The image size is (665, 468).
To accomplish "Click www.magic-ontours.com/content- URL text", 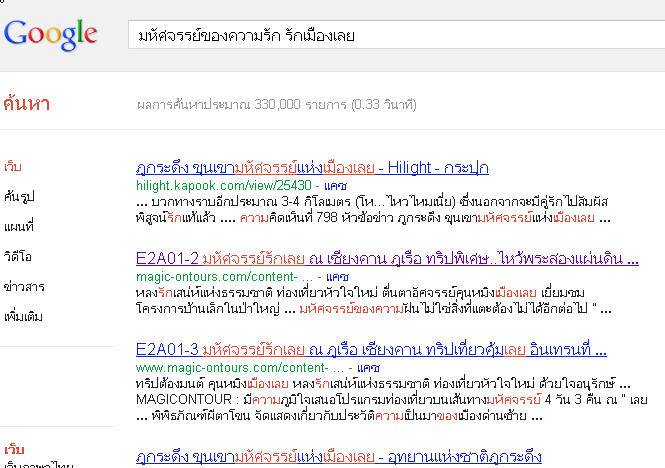I will [232, 367].
